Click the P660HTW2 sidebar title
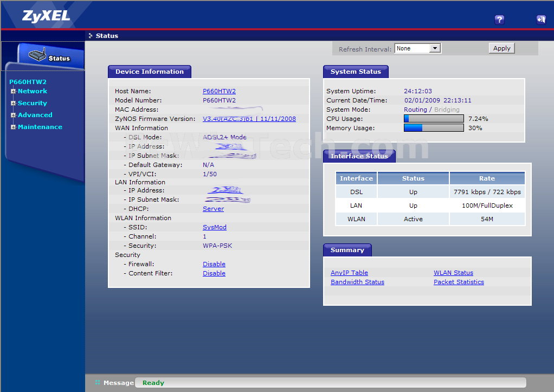The width and height of the screenshot is (554, 392). coord(28,82)
